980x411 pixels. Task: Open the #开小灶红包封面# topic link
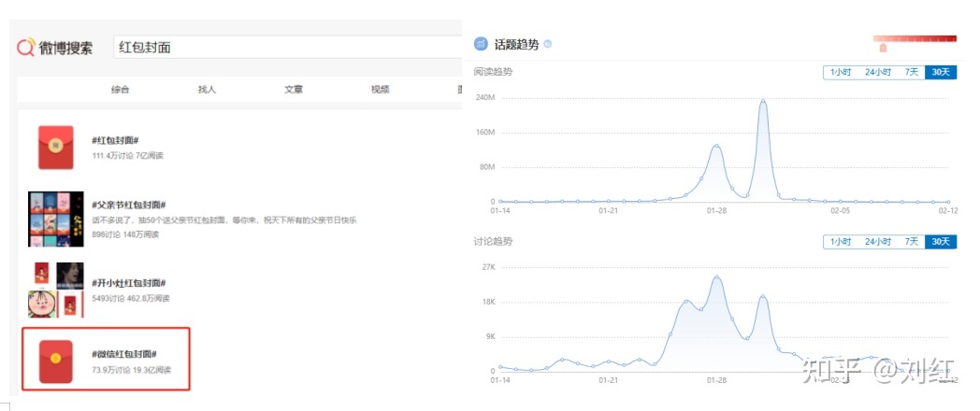[128, 283]
